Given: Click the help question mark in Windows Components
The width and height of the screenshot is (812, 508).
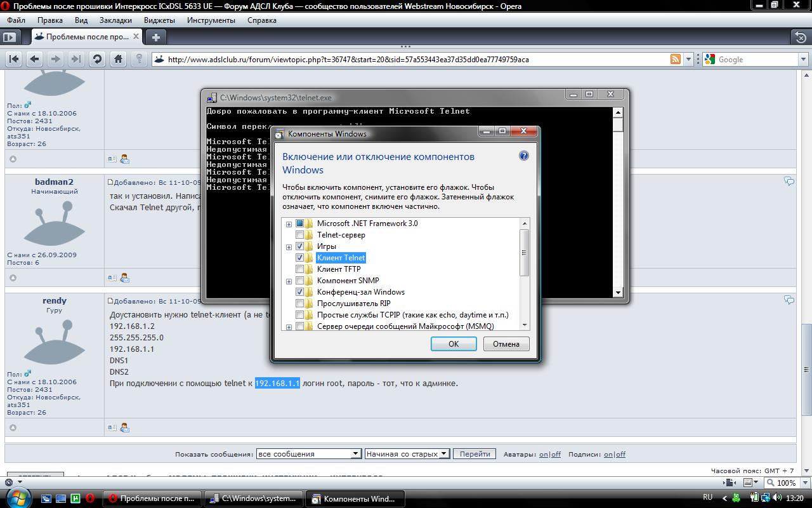Looking at the screenshot, I should [524, 156].
